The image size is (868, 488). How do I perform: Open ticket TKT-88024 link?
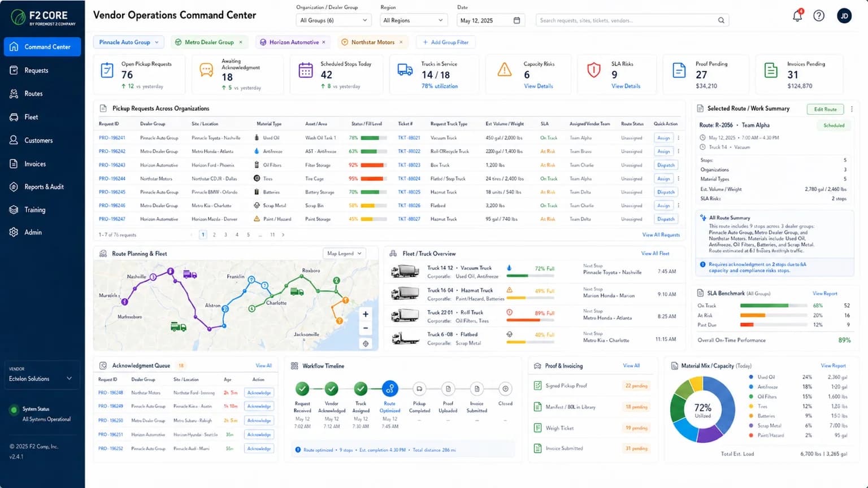[x=409, y=178]
